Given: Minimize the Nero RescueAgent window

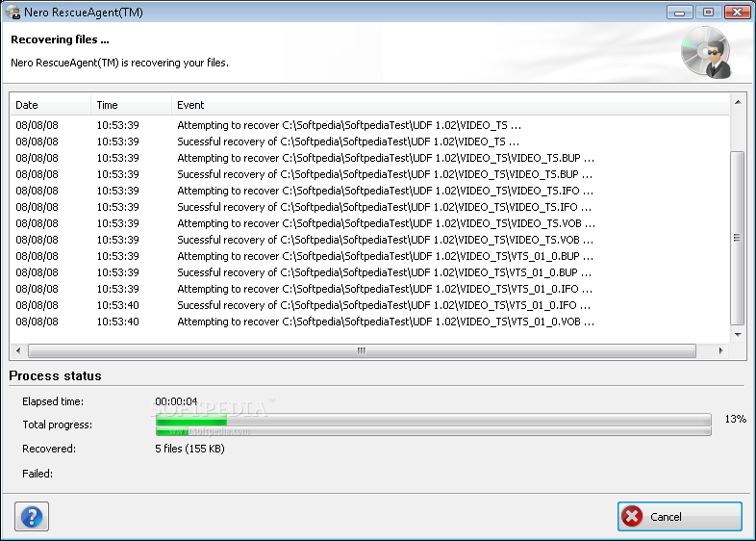Looking at the screenshot, I should point(680,13).
